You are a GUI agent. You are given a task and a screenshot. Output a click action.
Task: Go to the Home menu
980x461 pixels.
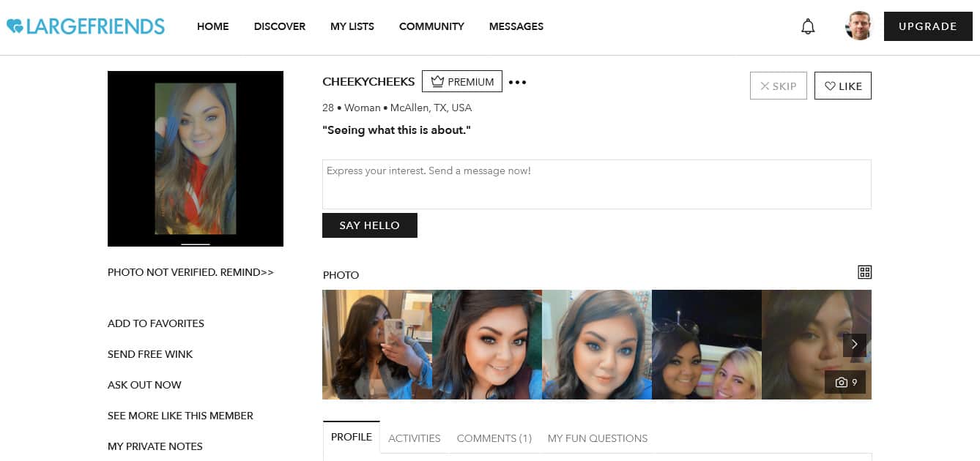[213, 26]
